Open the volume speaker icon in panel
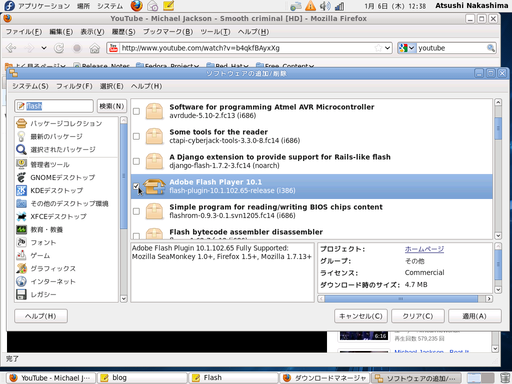 [x=325, y=6]
